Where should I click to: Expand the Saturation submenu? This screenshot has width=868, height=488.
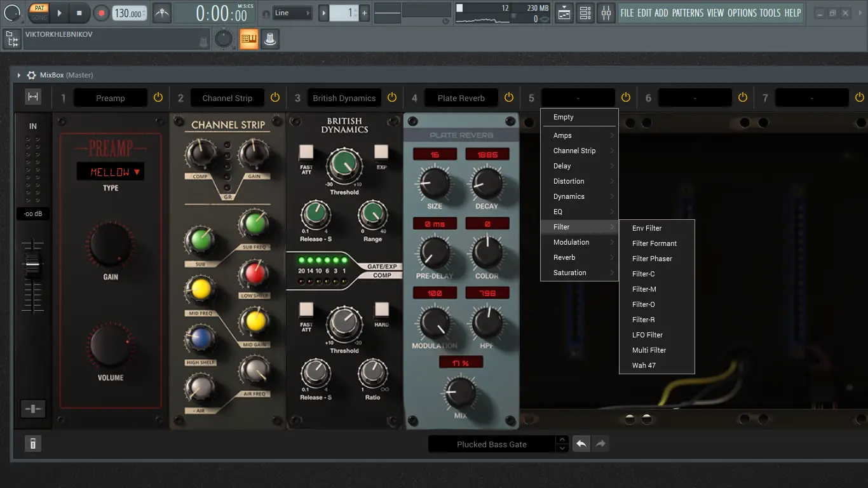(x=580, y=273)
